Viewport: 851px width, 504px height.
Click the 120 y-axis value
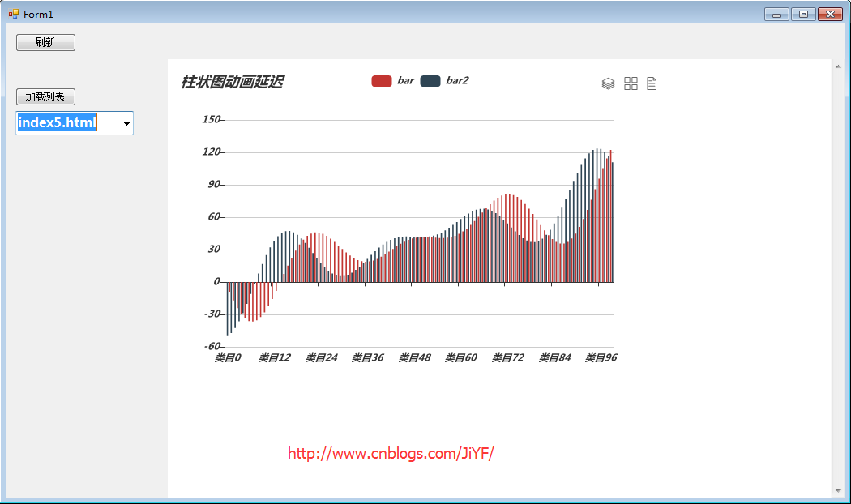tap(212, 152)
